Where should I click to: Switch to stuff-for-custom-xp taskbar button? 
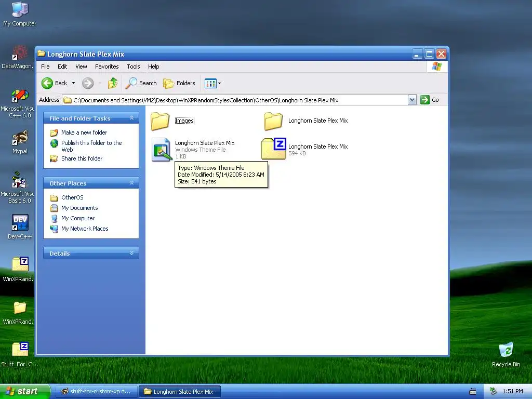(x=96, y=392)
